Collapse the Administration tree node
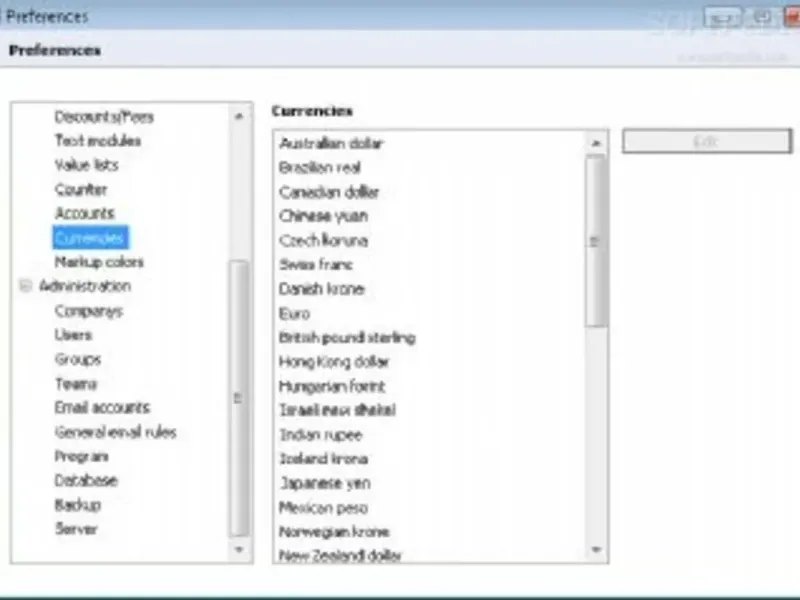 pos(26,286)
